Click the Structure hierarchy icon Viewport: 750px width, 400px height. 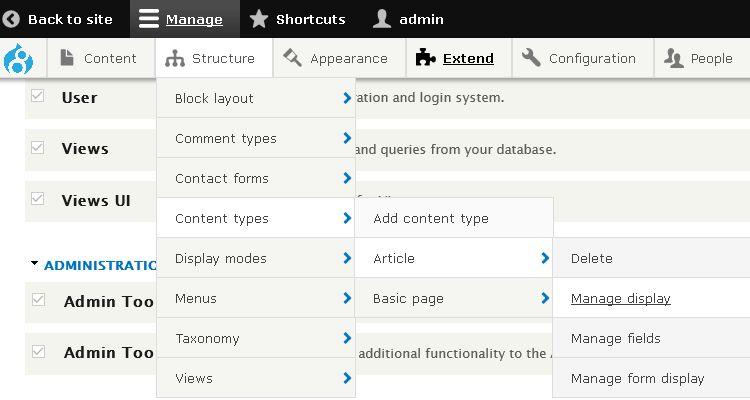point(175,58)
